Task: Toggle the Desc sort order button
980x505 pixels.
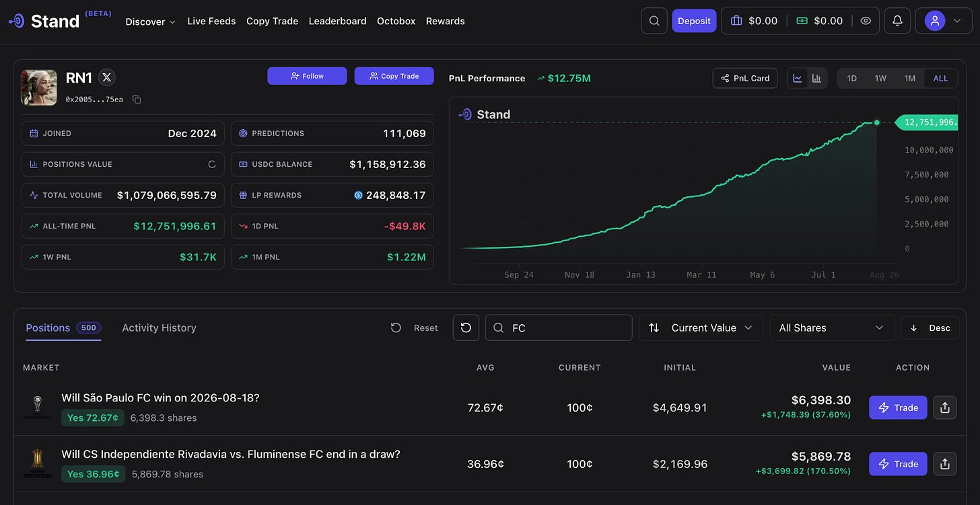Action: (930, 327)
